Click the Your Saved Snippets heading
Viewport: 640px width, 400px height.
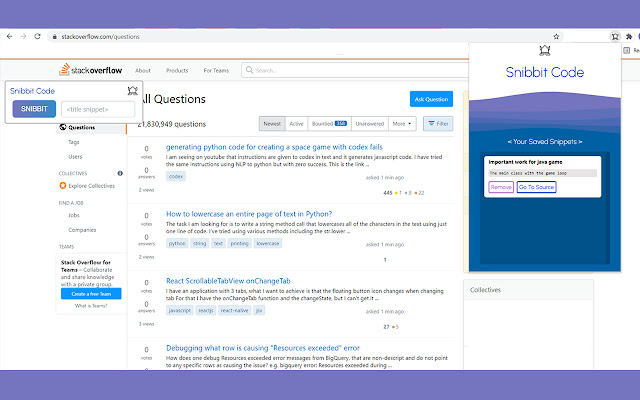(544, 142)
